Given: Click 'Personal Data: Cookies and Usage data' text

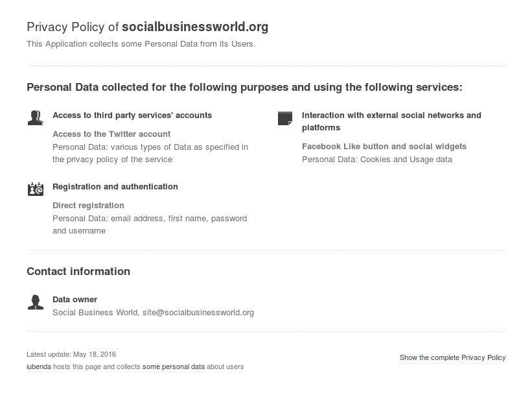Looking at the screenshot, I should pyautogui.click(x=377, y=160).
